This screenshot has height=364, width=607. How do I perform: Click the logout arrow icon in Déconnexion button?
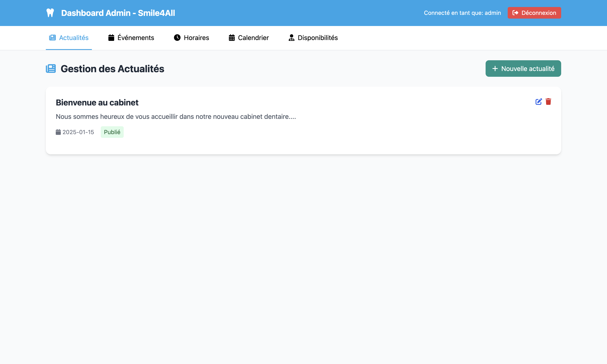click(x=515, y=13)
